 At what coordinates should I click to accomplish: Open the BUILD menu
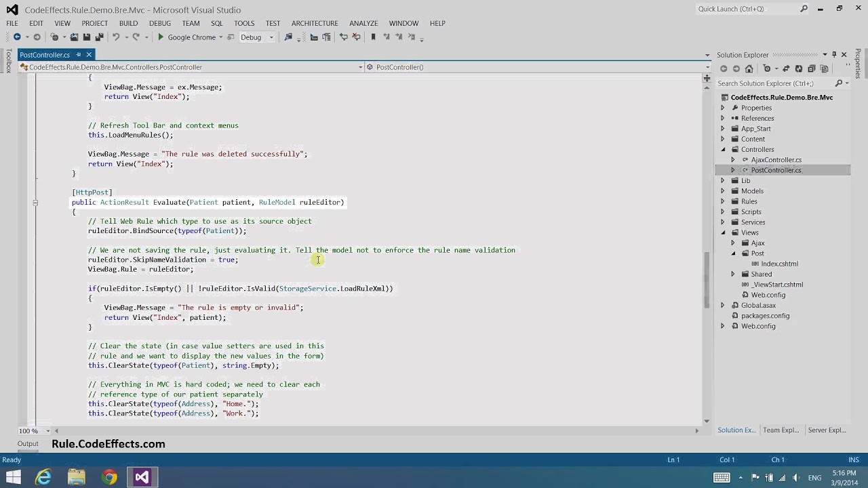pos(128,23)
